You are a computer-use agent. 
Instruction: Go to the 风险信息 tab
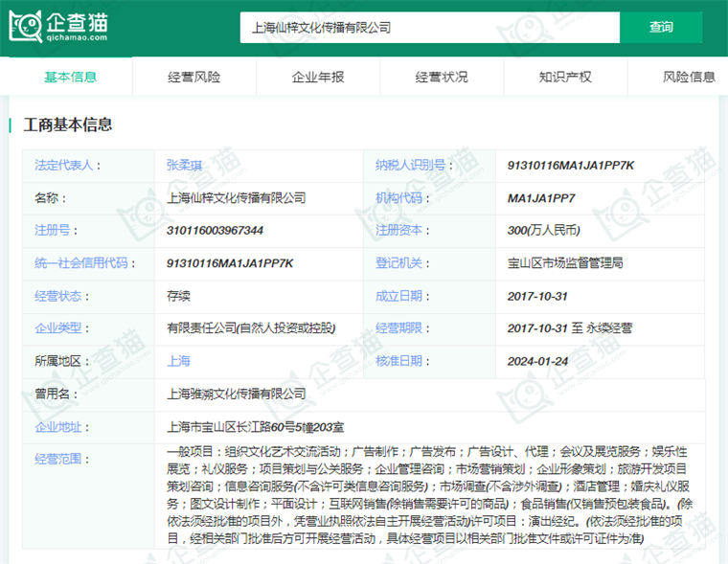click(689, 77)
